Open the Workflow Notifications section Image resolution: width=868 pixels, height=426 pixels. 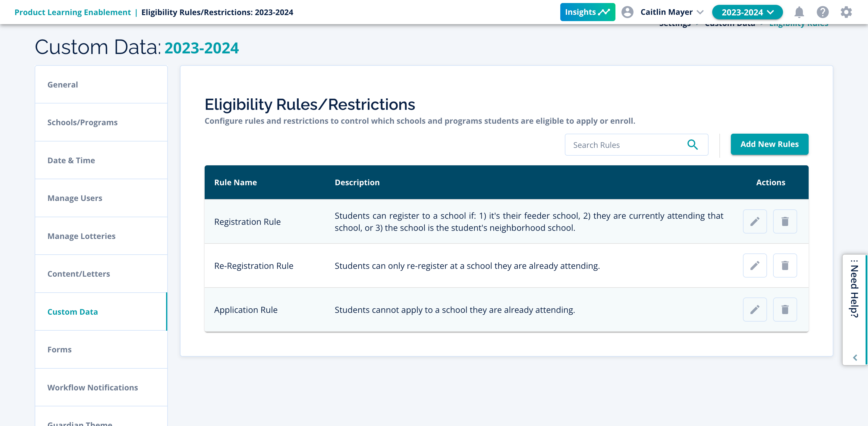[x=92, y=388]
